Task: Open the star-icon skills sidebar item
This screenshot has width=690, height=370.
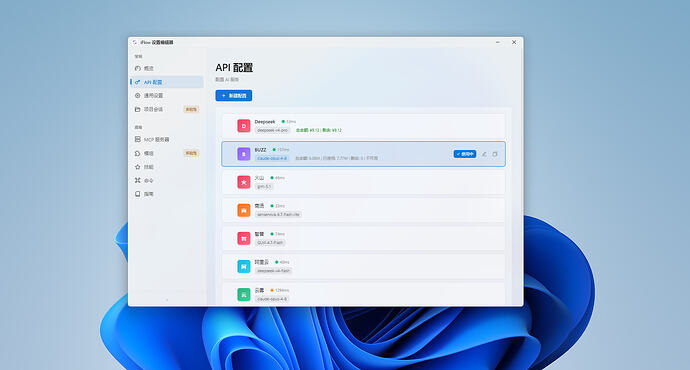Action: (x=167, y=167)
